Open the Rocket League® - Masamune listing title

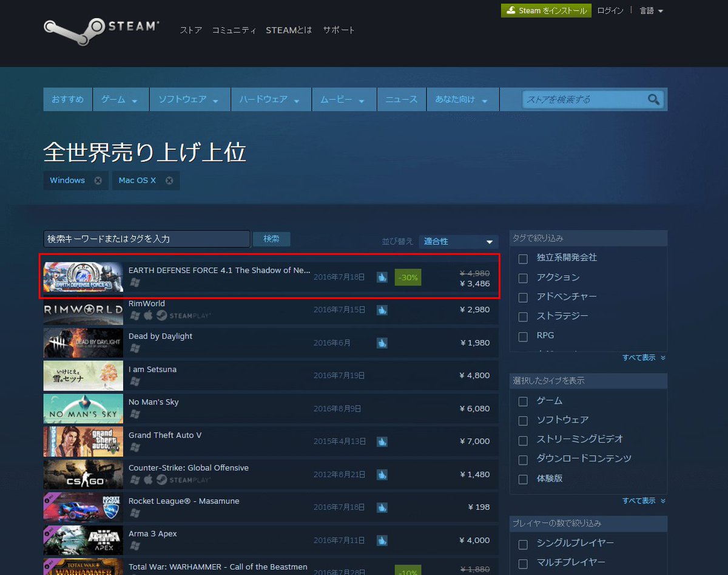[x=184, y=501]
